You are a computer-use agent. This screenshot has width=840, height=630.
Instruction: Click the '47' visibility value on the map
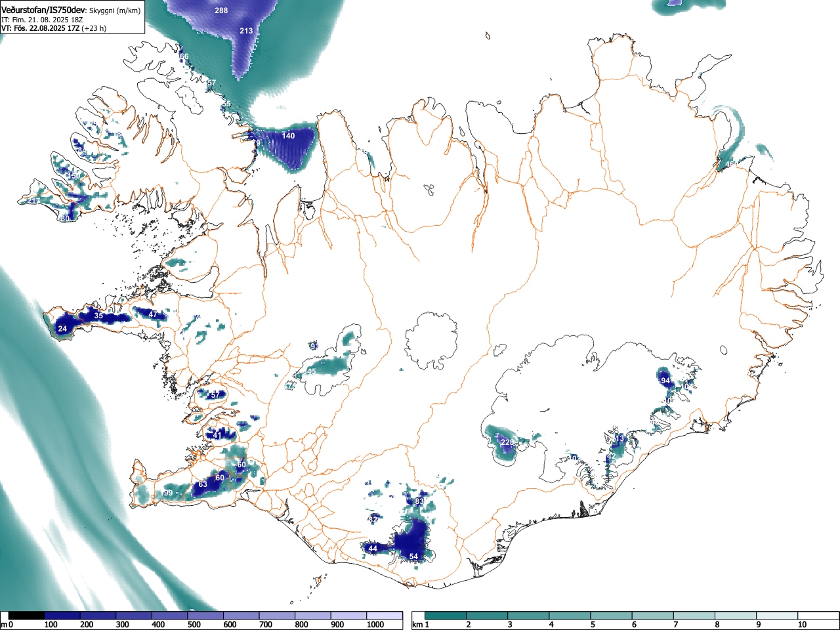[x=153, y=314]
